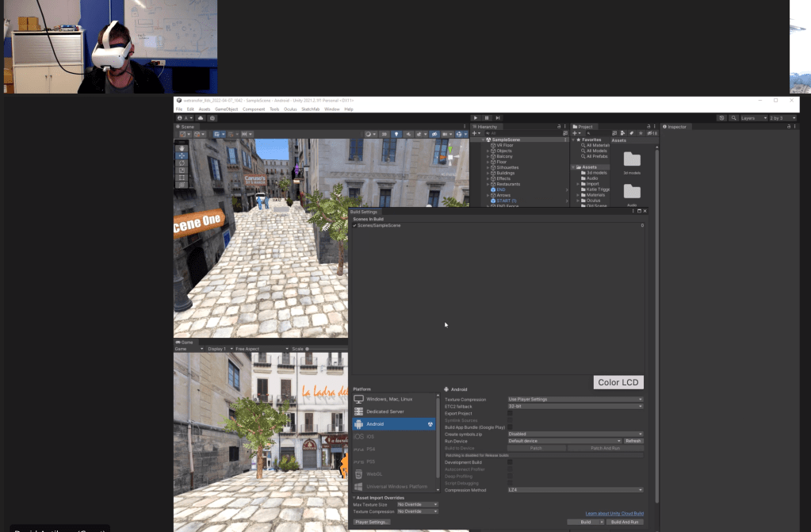Click the cloud services icon
The image size is (811, 532).
201,118
